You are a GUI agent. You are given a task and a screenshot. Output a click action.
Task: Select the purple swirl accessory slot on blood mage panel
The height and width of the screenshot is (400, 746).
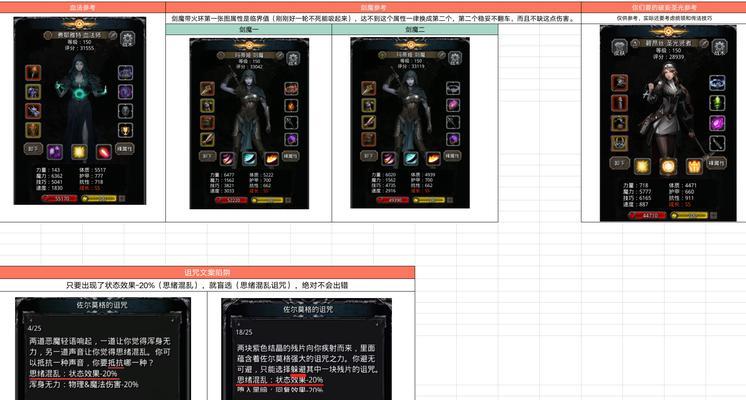(125, 91)
